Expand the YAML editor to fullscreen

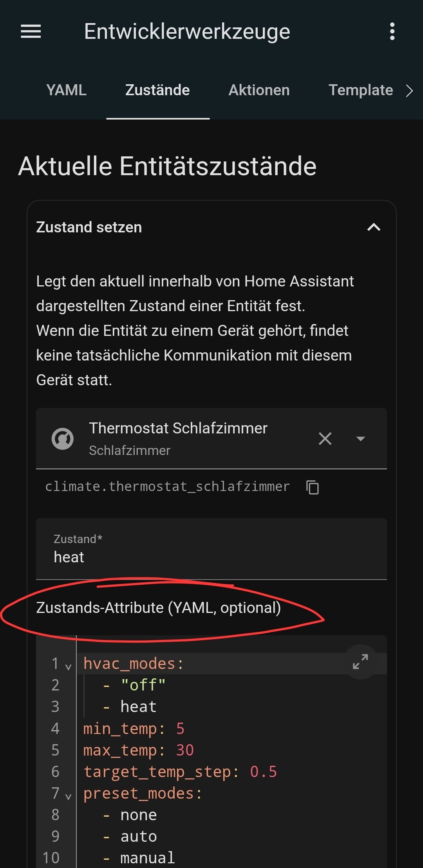360,662
